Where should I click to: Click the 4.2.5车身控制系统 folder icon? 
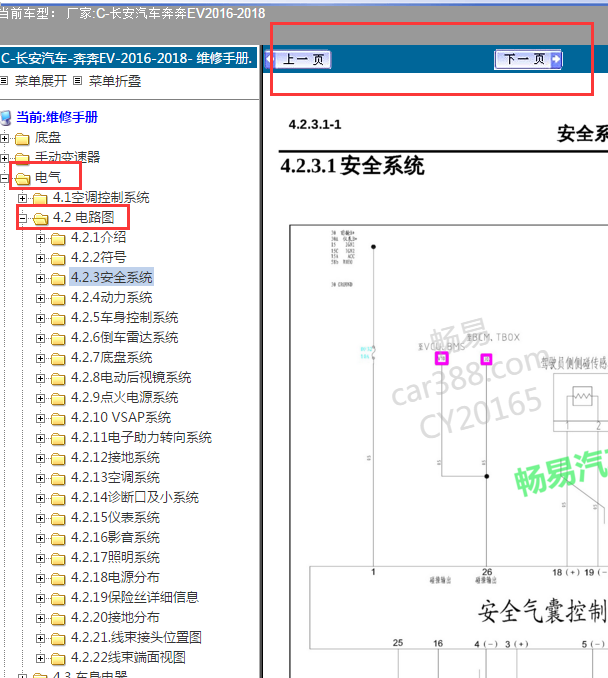click(58, 319)
